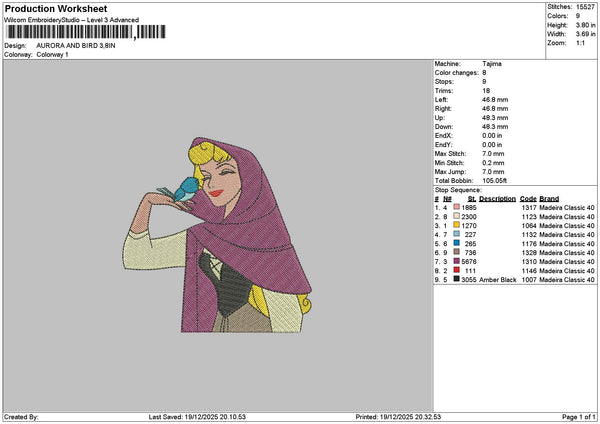Click the 'N#' column header
Viewport: 600px width, 424px height.
447,199
